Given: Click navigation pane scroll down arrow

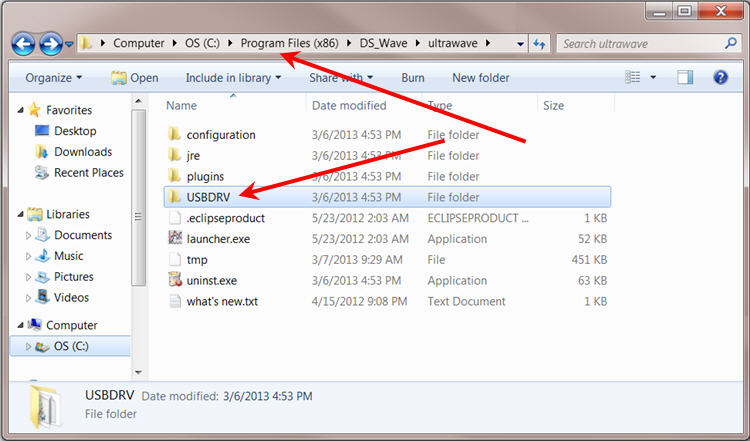Looking at the screenshot, I should [x=138, y=372].
